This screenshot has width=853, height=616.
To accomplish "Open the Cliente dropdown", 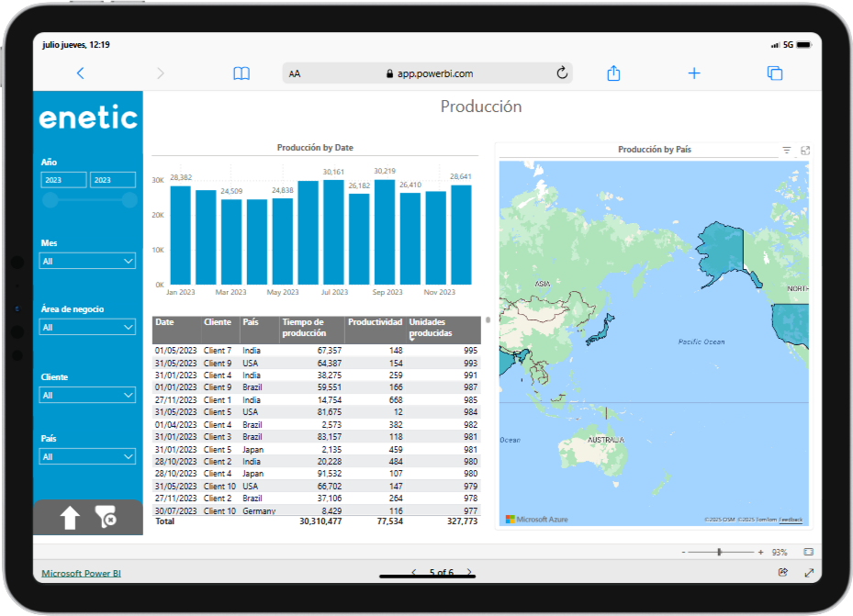I will click(87, 396).
